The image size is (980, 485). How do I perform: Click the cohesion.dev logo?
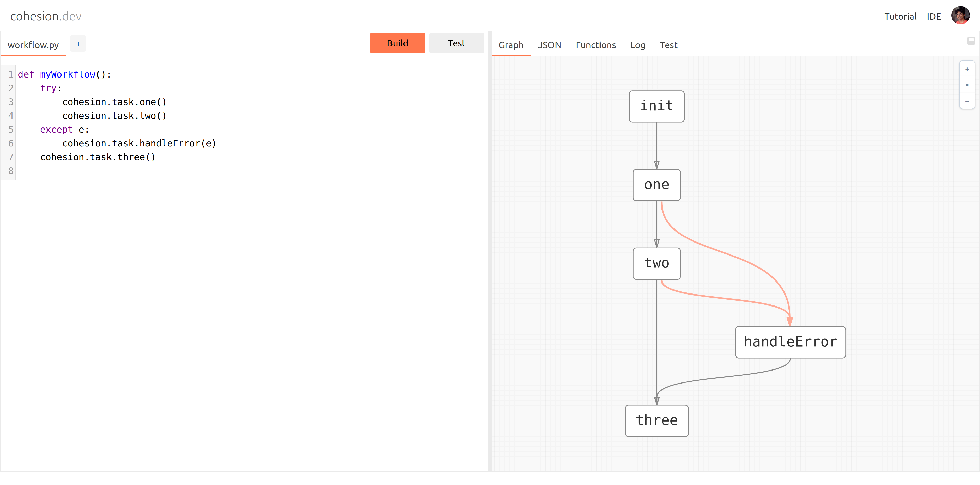46,16
